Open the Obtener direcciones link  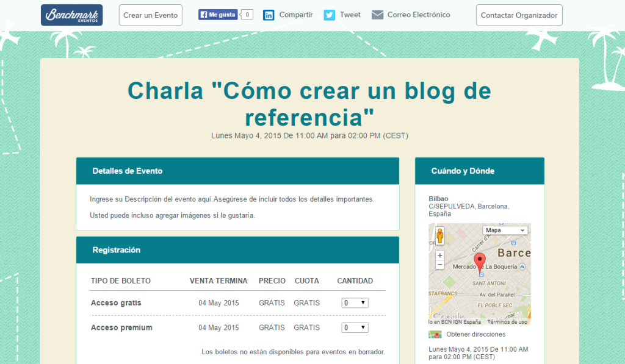tap(476, 335)
